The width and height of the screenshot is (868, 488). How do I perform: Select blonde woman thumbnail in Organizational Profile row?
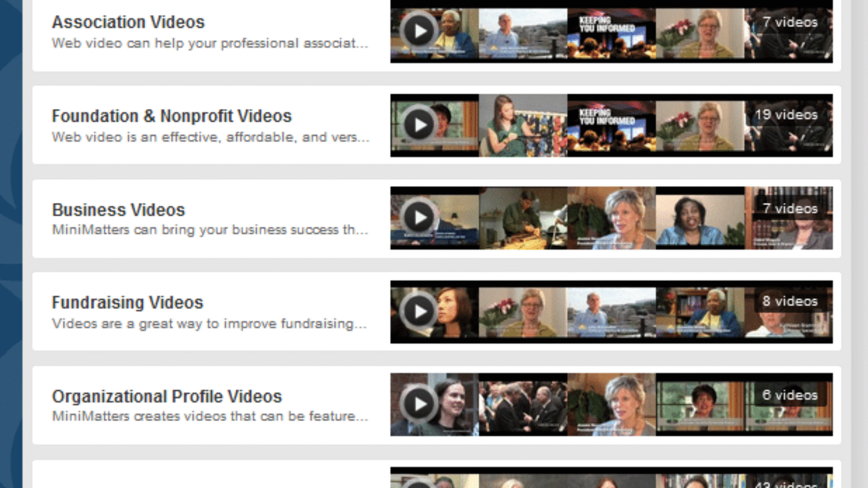coord(612,404)
